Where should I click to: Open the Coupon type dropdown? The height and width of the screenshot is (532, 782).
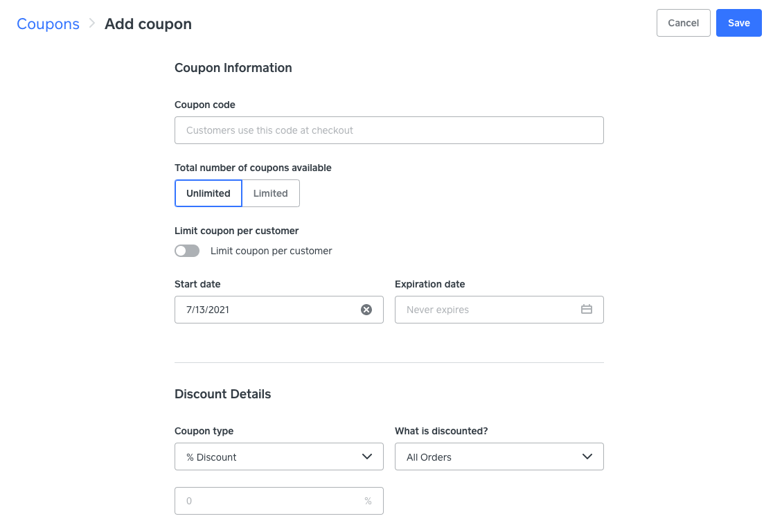(278, 457)
